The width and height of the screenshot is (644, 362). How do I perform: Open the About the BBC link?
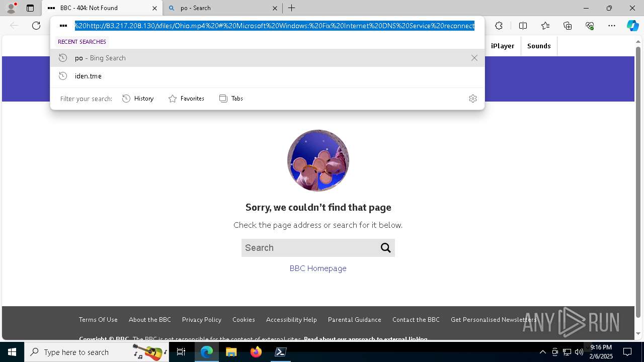coord(150,320)
